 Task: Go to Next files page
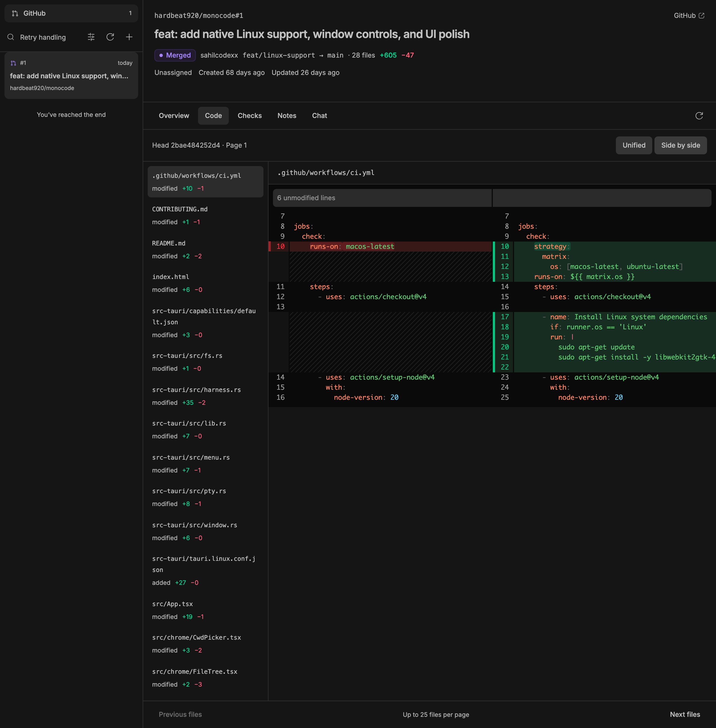pyautogui.click(x=685, y=715)
